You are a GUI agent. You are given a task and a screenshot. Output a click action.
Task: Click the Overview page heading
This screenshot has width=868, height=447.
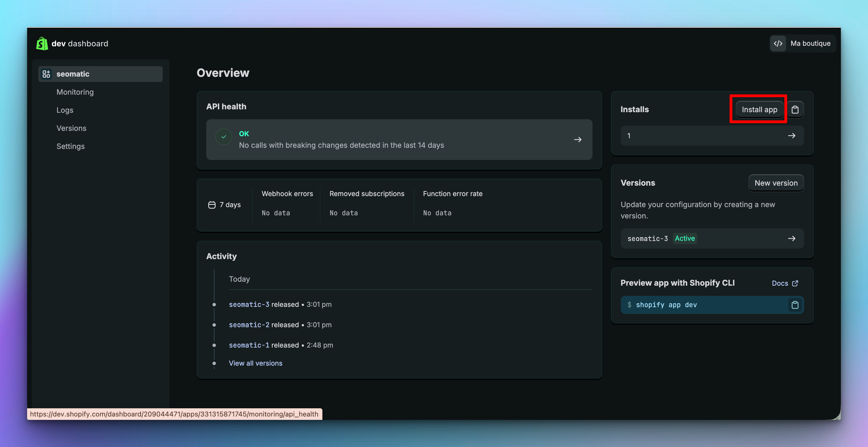[223, 73]
